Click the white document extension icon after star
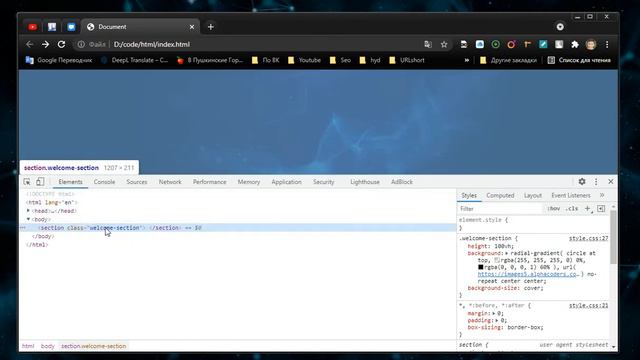The width and height of the screenshot is (640, 360). 464,44
